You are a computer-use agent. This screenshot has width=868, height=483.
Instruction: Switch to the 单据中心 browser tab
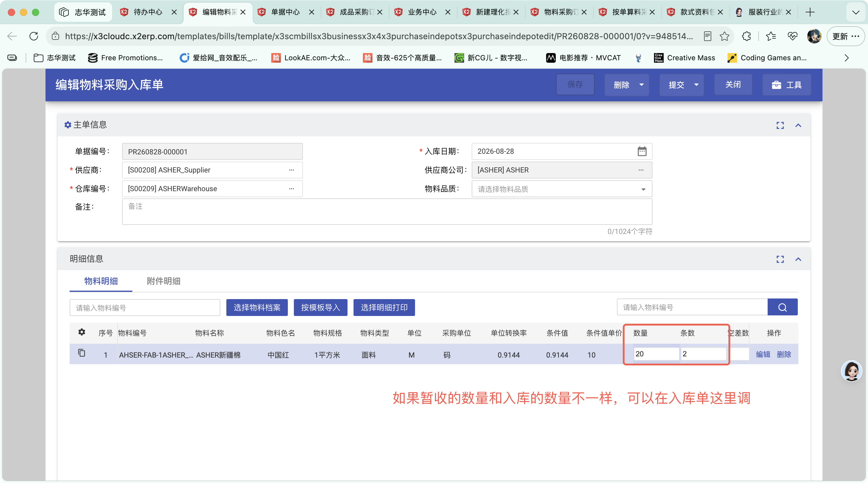[286, 12]
